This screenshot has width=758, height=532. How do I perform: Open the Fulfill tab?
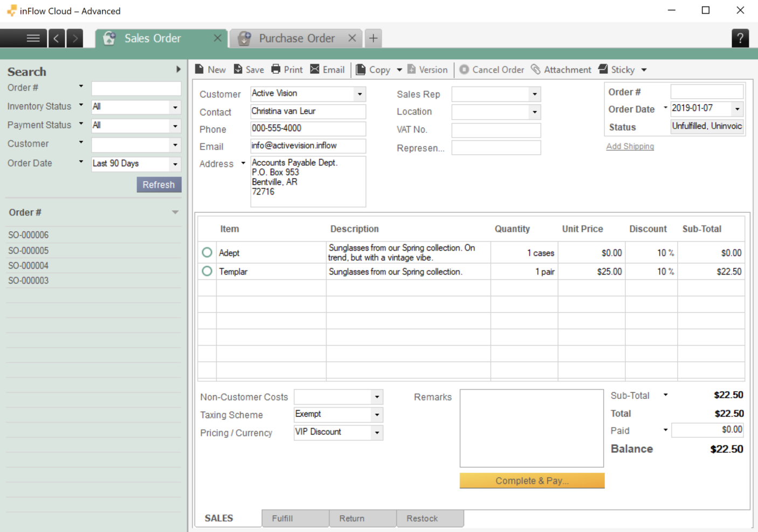[295, 519]
